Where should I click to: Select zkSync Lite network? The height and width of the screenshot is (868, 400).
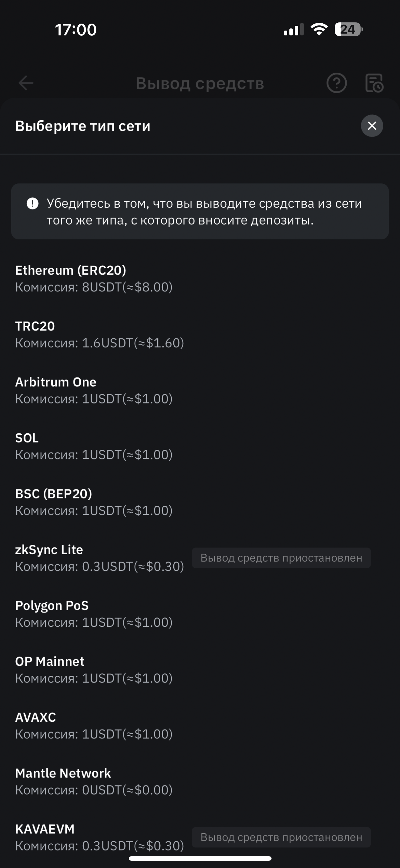coord(99,558)
